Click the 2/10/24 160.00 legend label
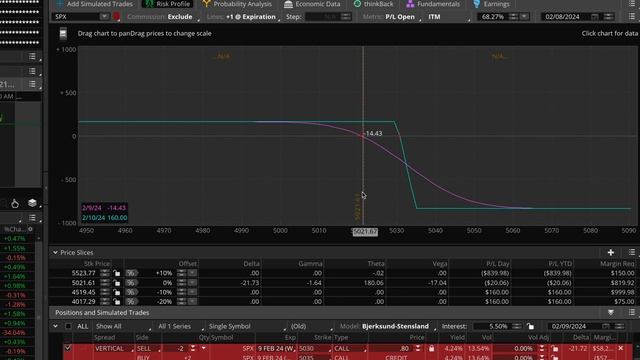This screenshot has height=360, width=640. point(104,218)
